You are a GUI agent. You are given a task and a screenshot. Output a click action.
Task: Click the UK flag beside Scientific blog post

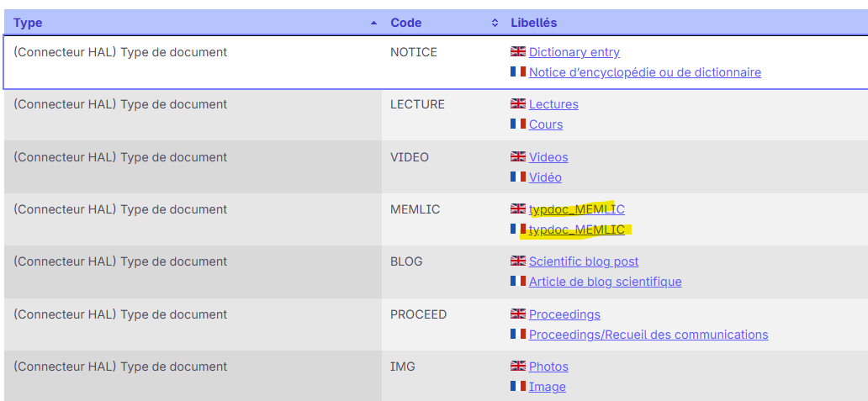pyautogui.click(x=518, y=261)
